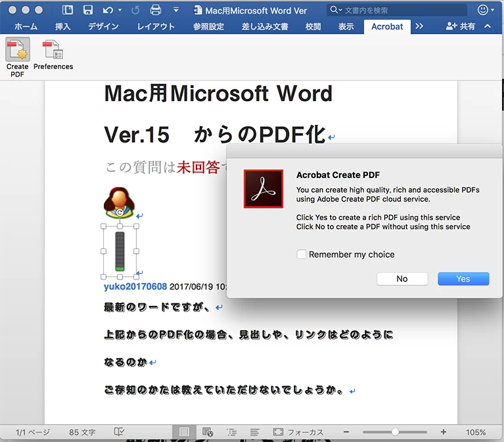Click the sidebar layout icon in title bar

(67, 10)
